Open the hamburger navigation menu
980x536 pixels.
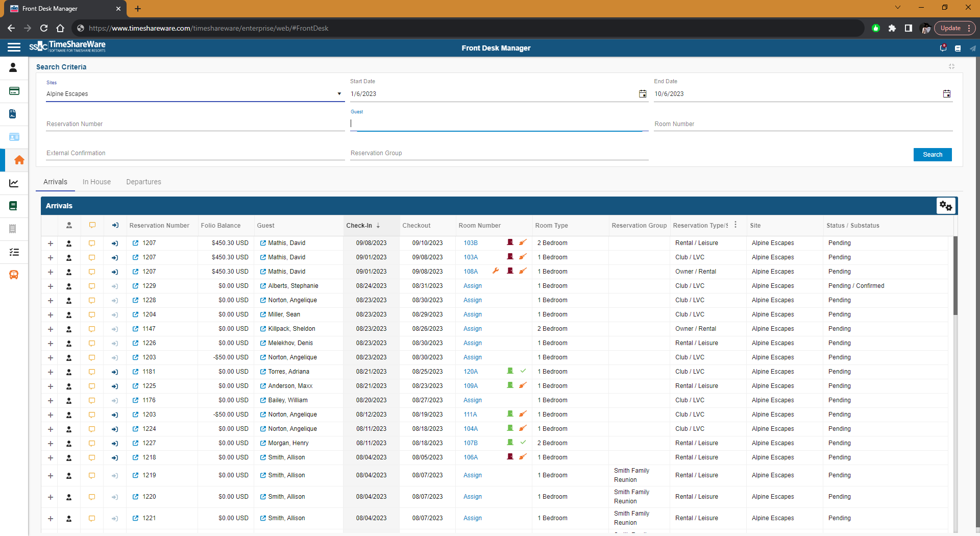click(x=14, y=47)
